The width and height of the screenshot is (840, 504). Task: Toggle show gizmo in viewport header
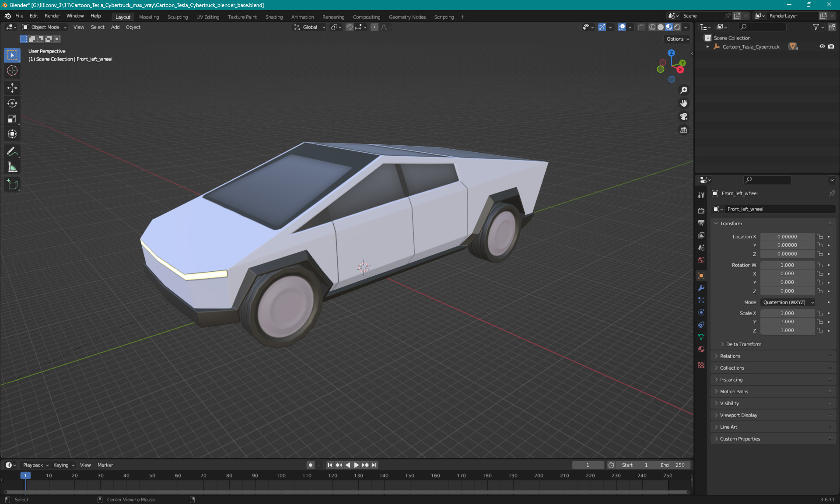(x=602, y=27)
